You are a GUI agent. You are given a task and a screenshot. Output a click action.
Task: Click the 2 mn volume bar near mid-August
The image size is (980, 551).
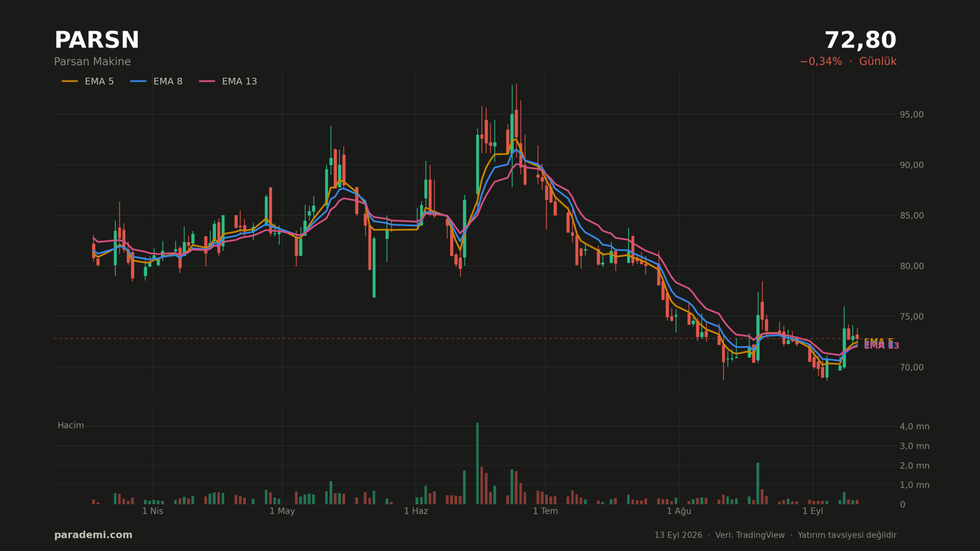pos(758,483)
